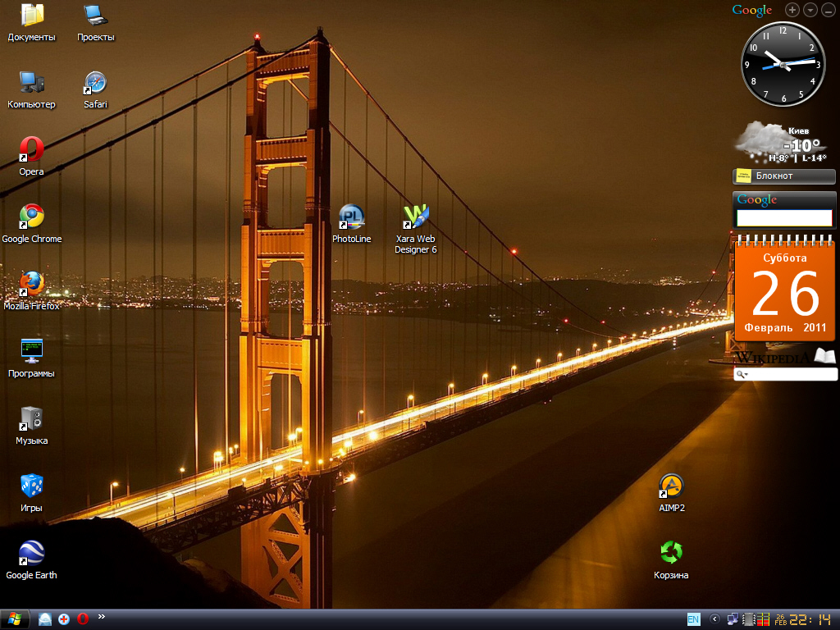This screenshot has height=630, width=840.
Task: Launch Google Chrome from the desktop
Action: (31, 218)
